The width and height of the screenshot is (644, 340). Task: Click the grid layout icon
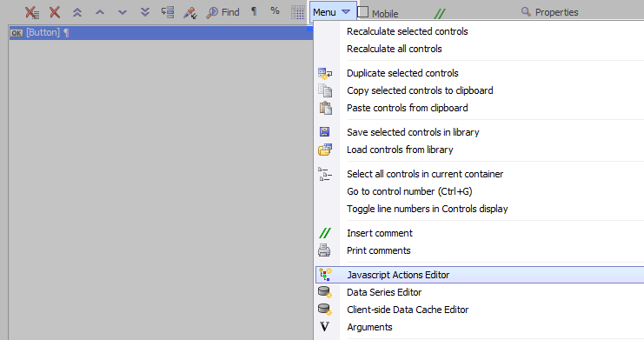click(x=298, y=12)
